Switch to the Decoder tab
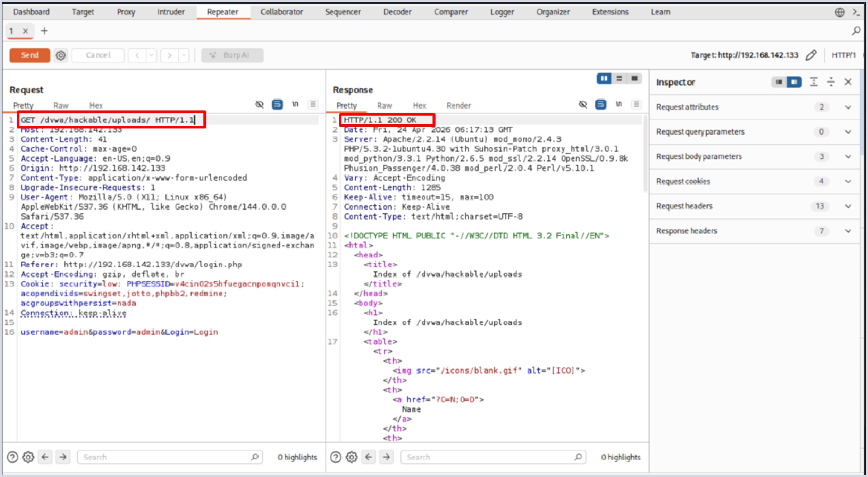The height and width of the screenshot is (477, 868). click(397, 12)
